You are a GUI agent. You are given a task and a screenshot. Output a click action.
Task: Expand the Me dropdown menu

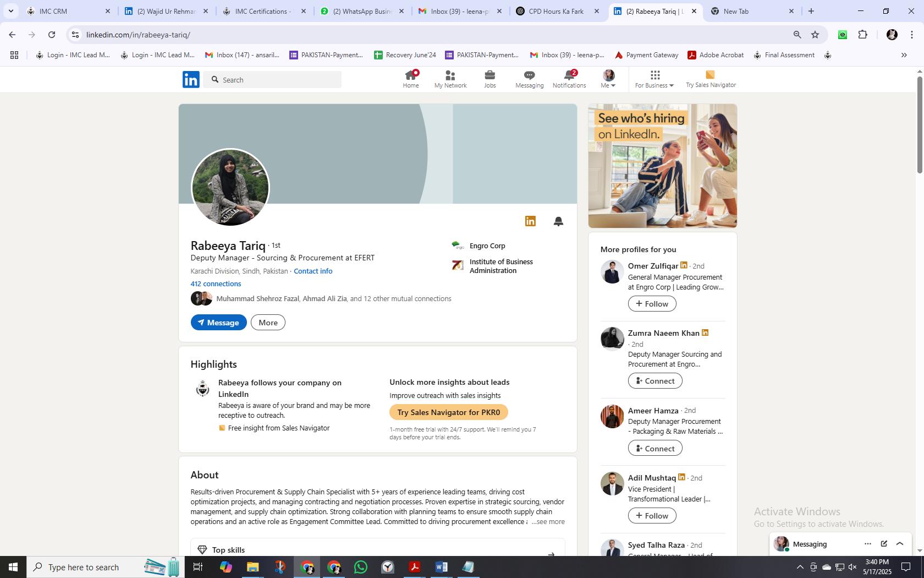tap(608, 79)
